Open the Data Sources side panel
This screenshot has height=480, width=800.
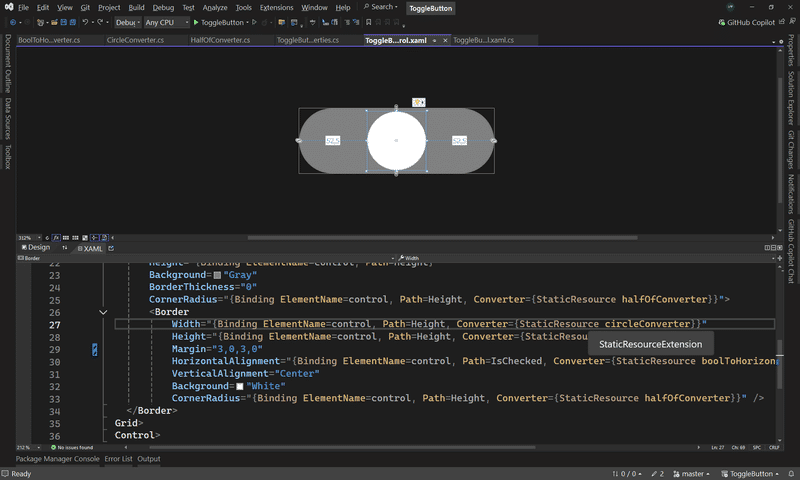[x=8, y=118]
